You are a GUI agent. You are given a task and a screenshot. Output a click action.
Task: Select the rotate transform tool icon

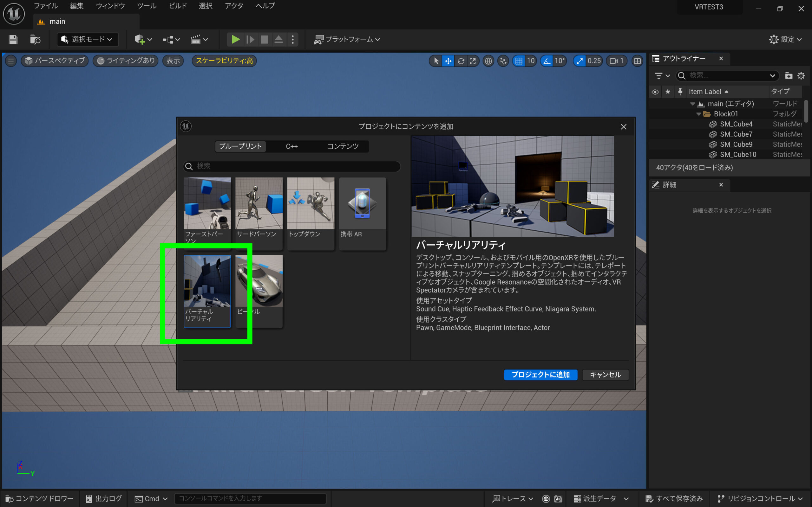[461, 61]
